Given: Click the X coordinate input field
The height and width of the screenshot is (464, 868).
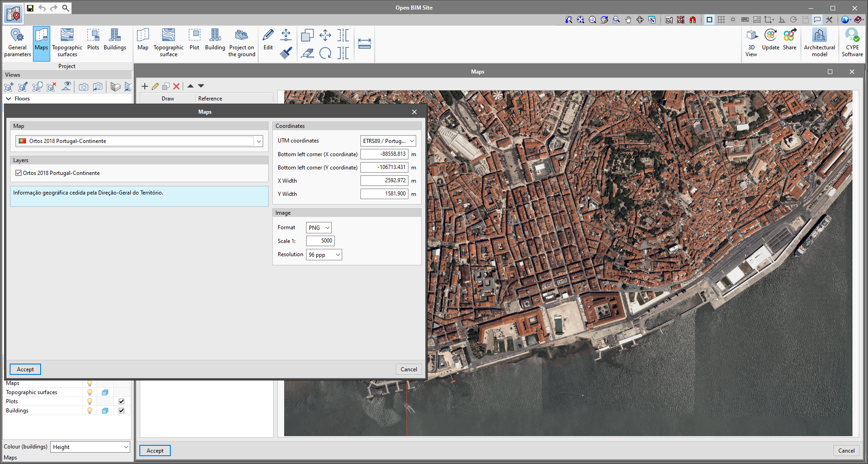Looking at the screenshot, I should click(x=384, y=154).
